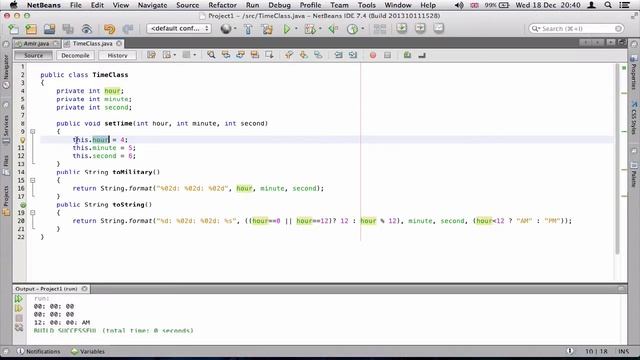The image size is (640, 360).
Task: Click the Toggle Bookmark icon
Action: 318,55
